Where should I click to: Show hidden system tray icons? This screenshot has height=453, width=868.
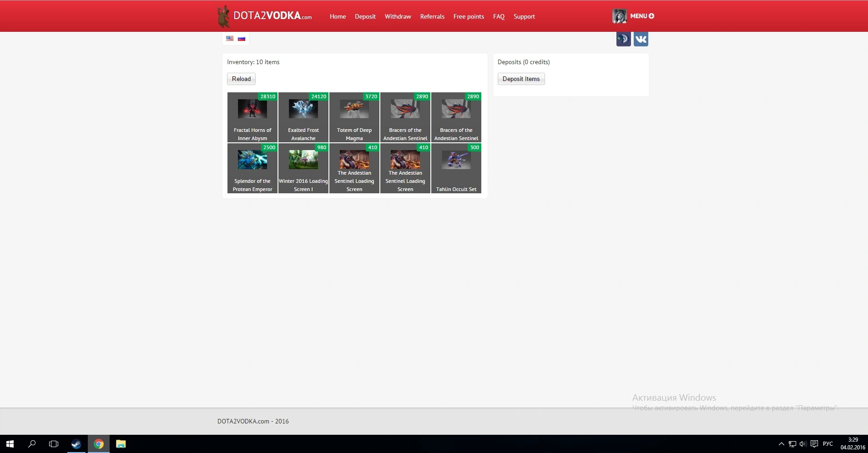(782, 444)
